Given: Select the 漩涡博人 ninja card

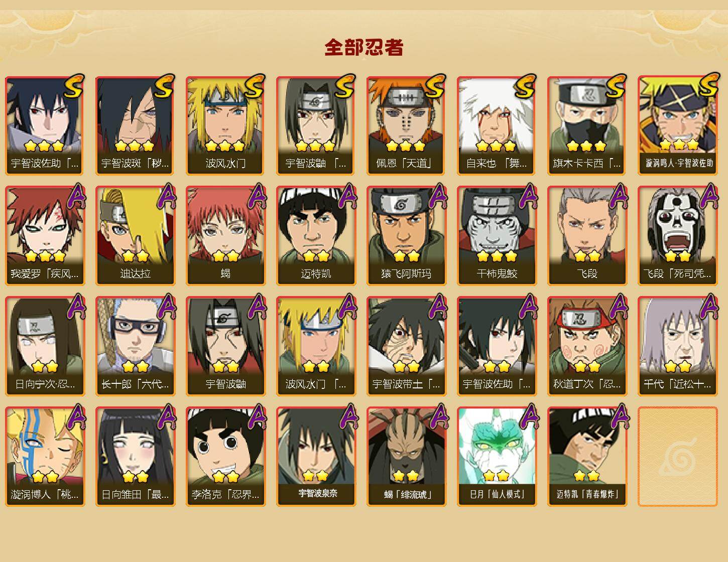Looking at the screenshot, I should (x=45, y=457).
